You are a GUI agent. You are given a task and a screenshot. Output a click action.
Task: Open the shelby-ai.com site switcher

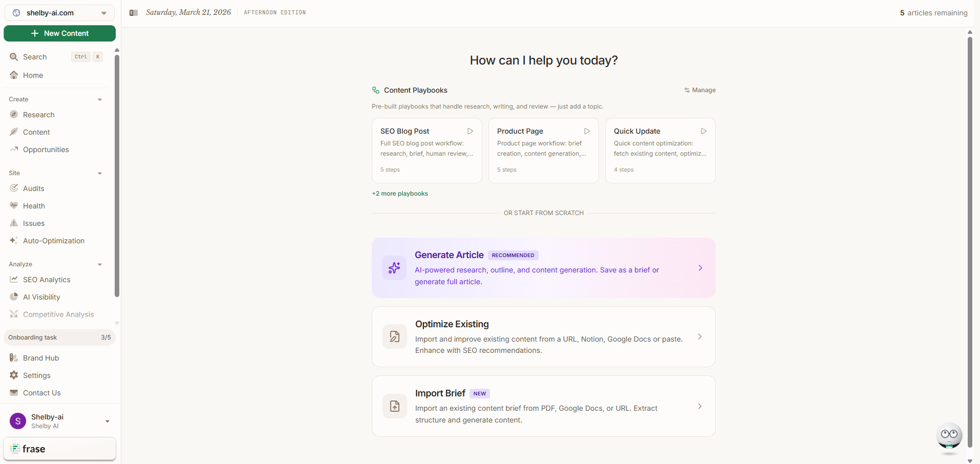[59, 12]
